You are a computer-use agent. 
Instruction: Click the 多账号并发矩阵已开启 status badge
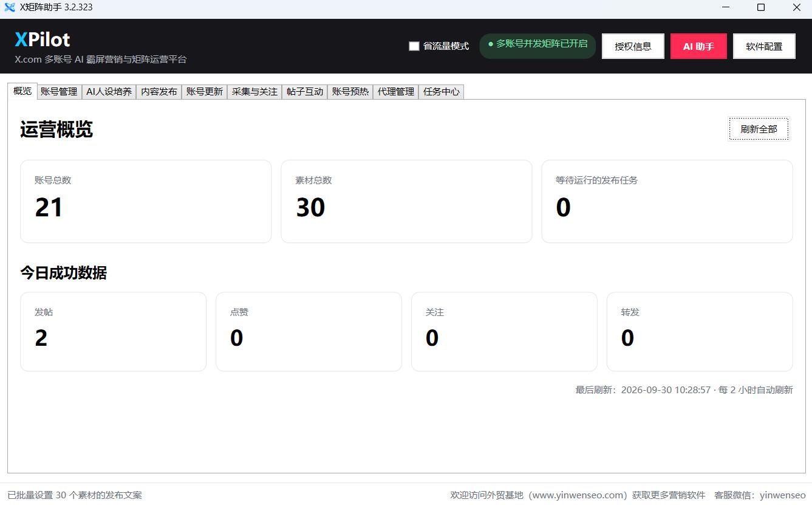537,46
